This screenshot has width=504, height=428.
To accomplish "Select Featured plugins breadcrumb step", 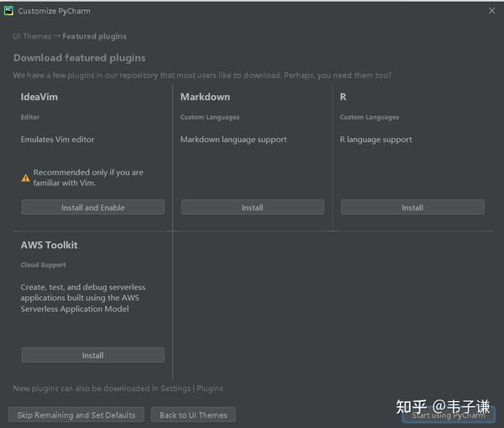I will (x=95, y=37).
